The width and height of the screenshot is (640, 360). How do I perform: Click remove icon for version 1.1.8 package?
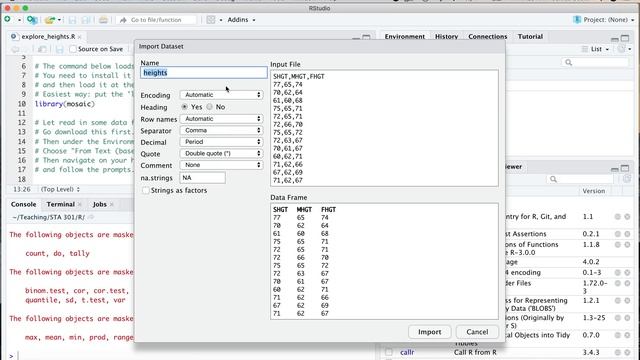click(627, 244)
